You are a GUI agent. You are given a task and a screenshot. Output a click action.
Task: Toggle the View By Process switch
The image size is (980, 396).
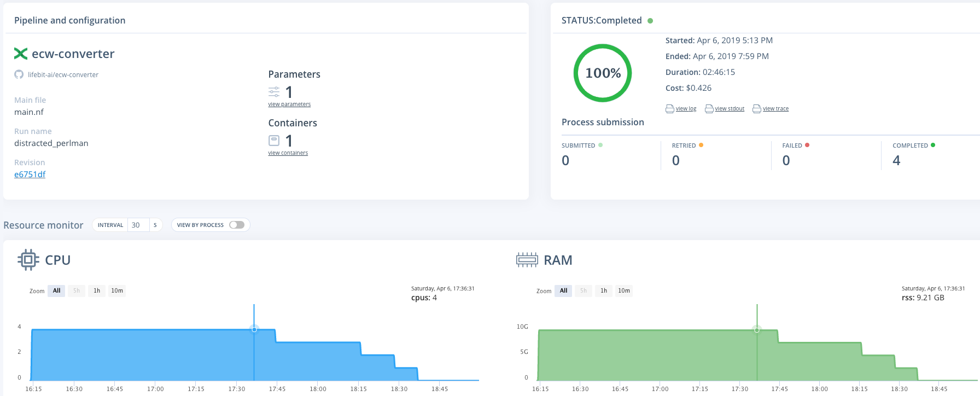point(237,225)
